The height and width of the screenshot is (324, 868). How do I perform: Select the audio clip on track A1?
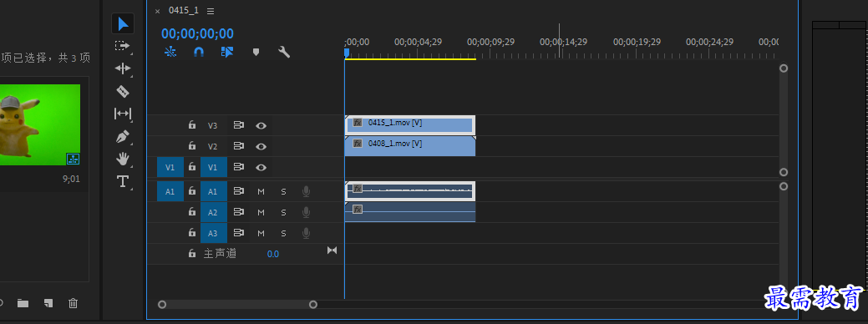409,191
